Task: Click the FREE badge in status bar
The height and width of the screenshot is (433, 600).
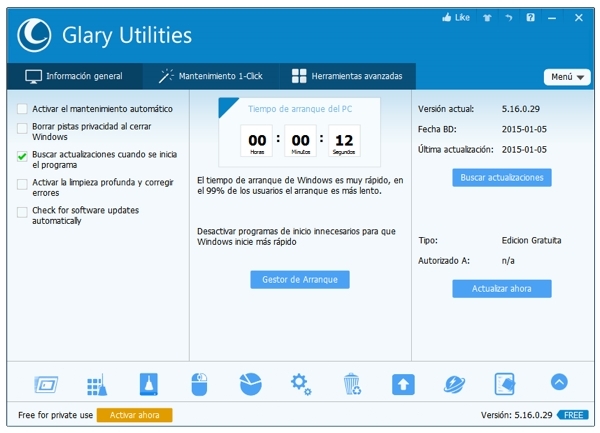Action: point(573,415)
